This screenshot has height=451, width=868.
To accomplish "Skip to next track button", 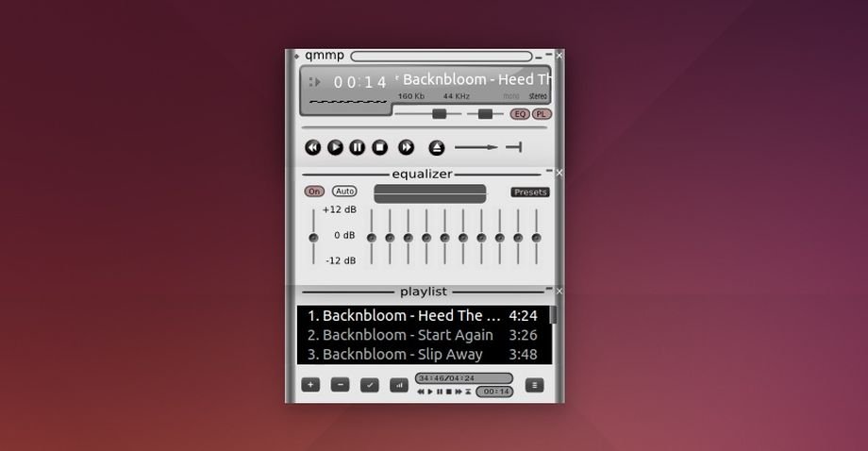I will [406, 147].
